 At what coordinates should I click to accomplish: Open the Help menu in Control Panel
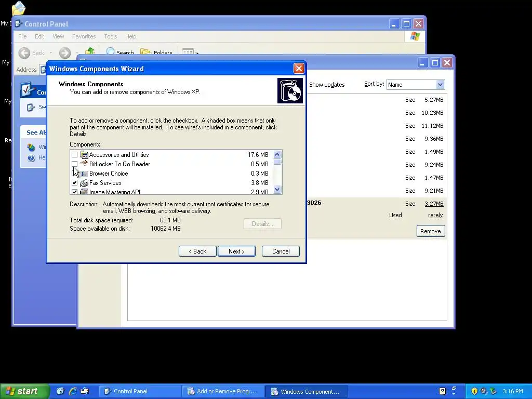click(130, 36)
